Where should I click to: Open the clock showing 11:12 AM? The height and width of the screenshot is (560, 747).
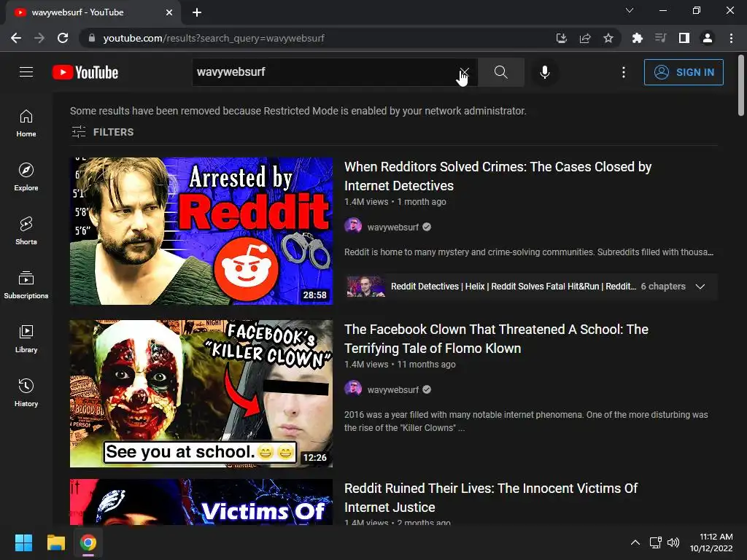click(x=711, y=542)
